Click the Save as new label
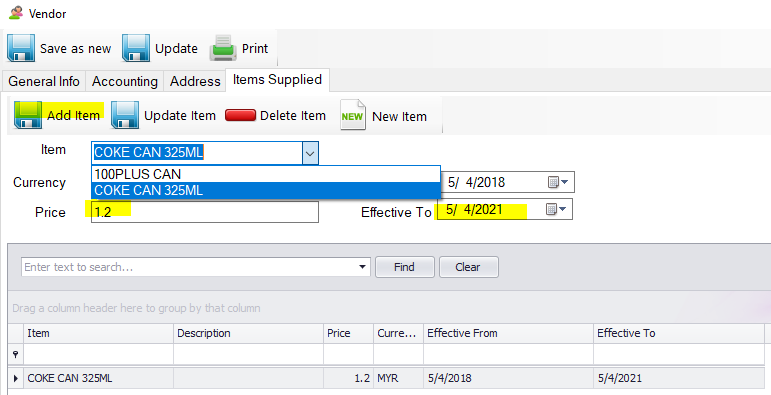771x395 pixels. tap(76, 49)
